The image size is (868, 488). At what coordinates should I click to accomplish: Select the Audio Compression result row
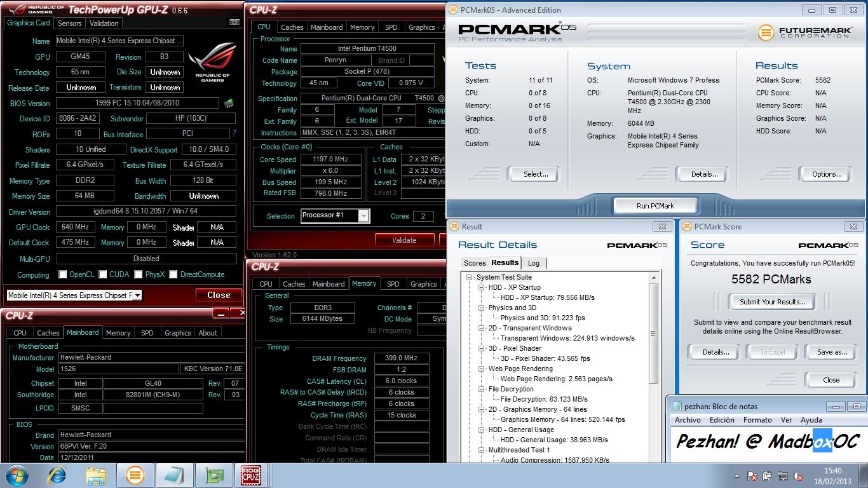[555, 460]
